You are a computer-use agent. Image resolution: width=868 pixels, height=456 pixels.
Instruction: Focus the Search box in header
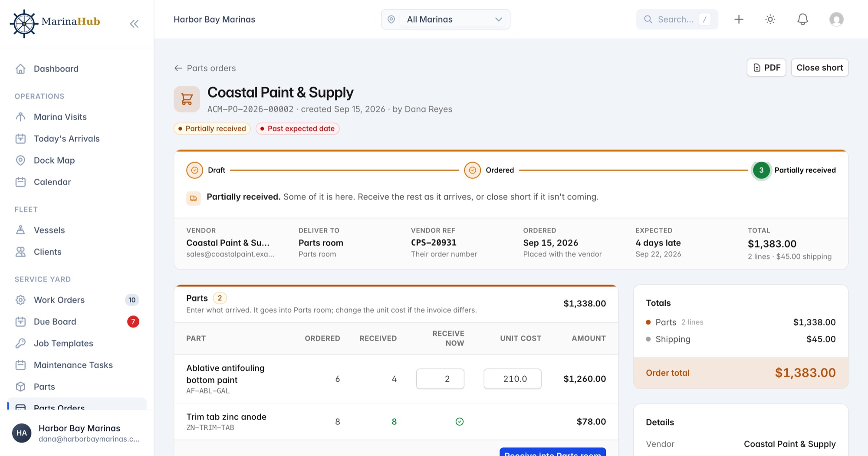tap(677, 20)
